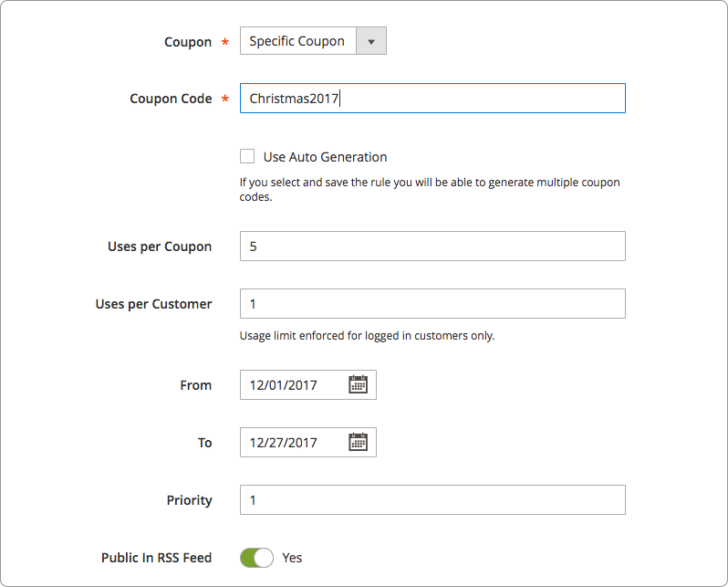The image size is (728, 587).
Task: Select the Uses per Coupon field
Action: coord(432,246)
